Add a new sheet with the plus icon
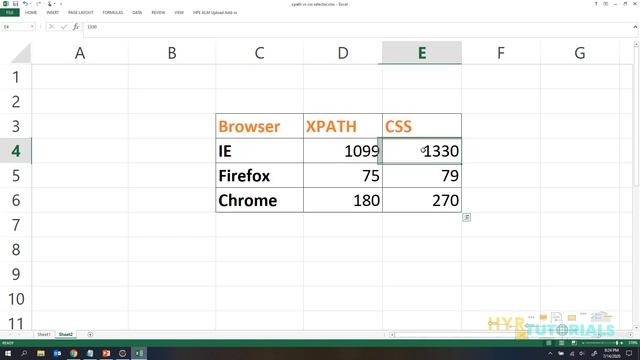The height and width of the screenshot is (360, 640). pyautogui.click(x=90, y=334)
